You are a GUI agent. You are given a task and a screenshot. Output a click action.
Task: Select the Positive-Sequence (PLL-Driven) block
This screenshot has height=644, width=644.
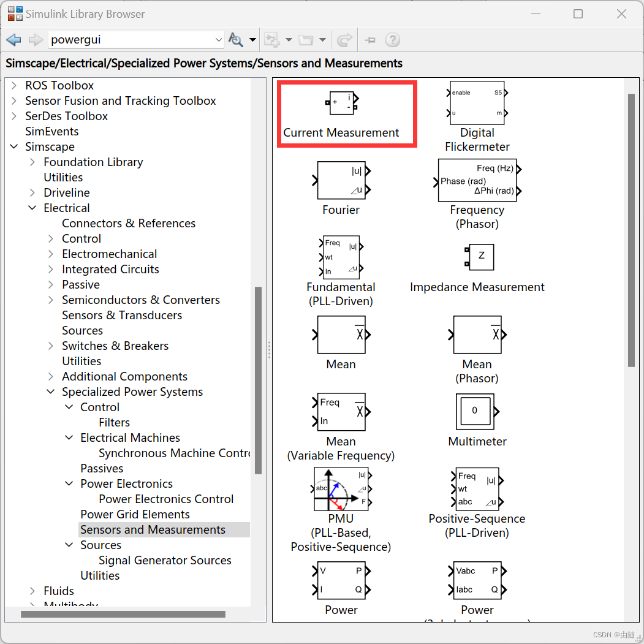477,489
